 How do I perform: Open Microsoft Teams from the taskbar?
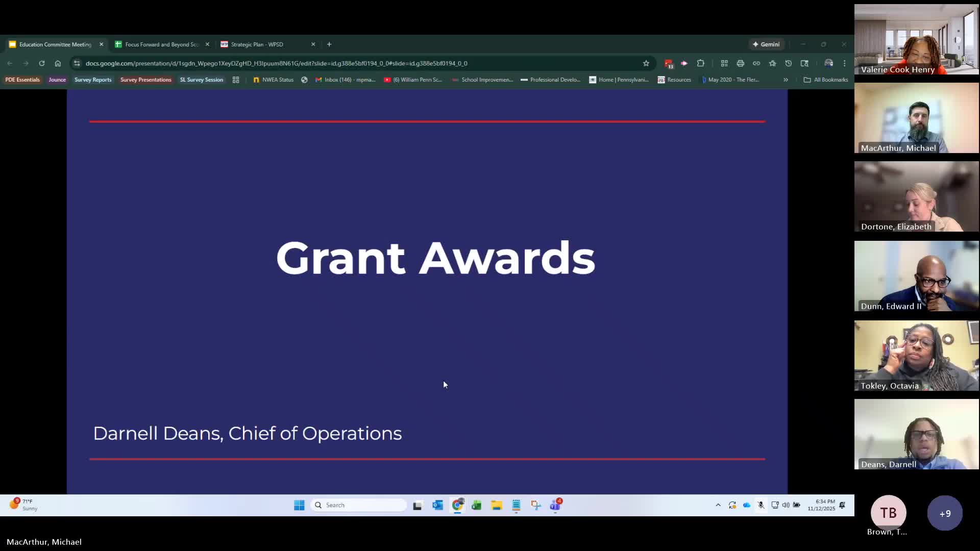555,505
